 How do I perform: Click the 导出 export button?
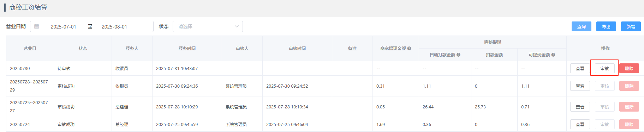click(606, 26)
